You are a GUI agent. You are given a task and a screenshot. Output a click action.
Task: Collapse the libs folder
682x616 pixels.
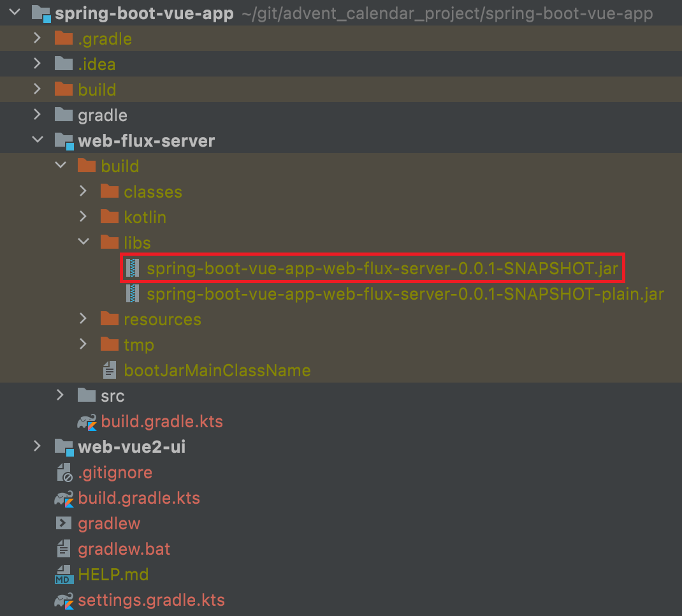(x=83, y=242)
